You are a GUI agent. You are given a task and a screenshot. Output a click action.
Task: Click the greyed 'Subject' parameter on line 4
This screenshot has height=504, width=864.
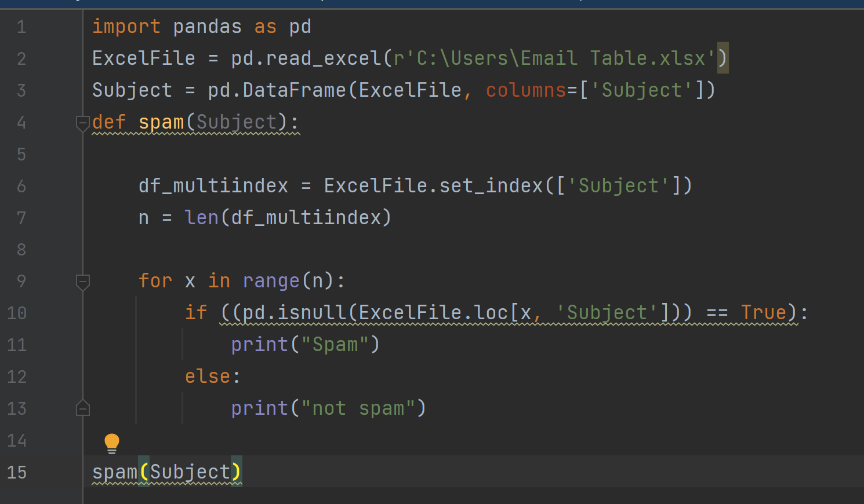click(x=237, y=122)
